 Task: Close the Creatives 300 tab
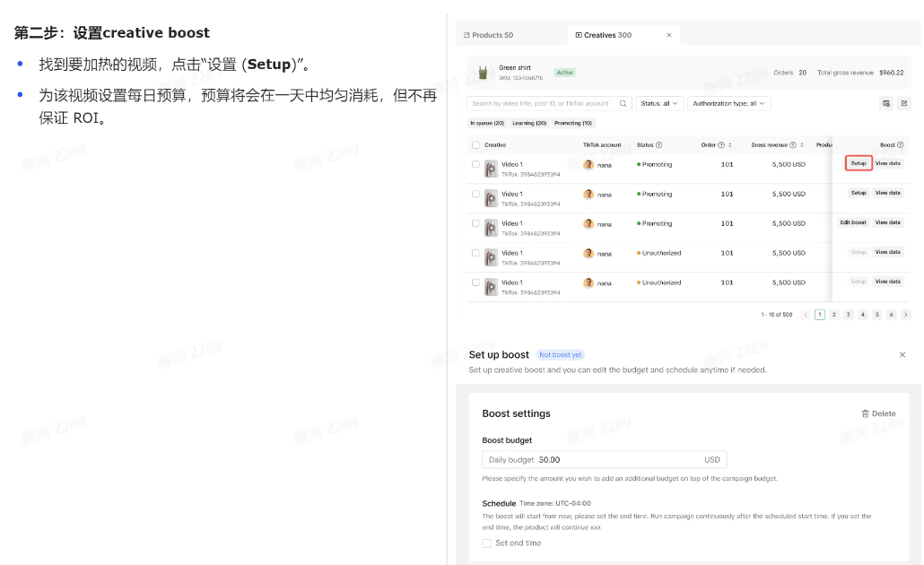point(669,35)
